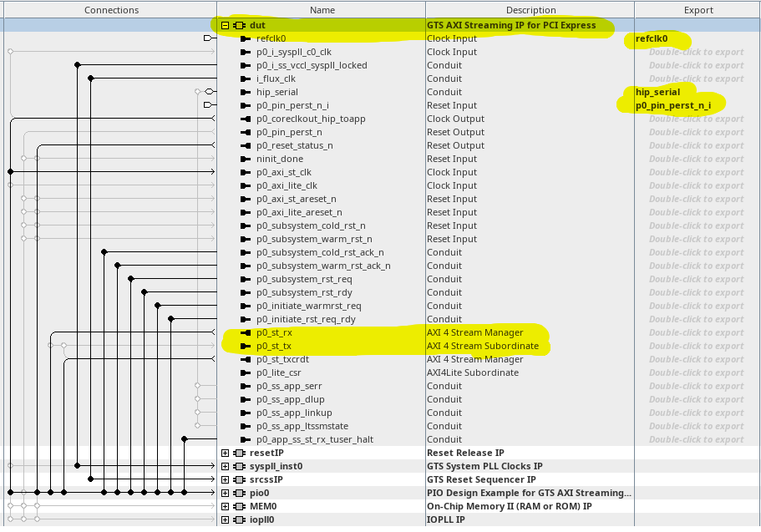Screen dimensions: 761x532
Task: Click the MEM0 component icon
Action: [x=239, y=506]
